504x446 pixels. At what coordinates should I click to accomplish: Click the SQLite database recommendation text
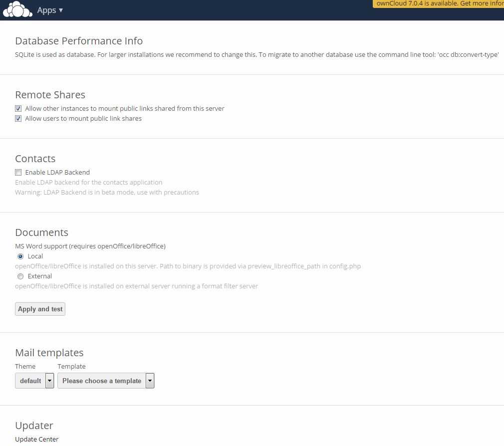[257, 55]
